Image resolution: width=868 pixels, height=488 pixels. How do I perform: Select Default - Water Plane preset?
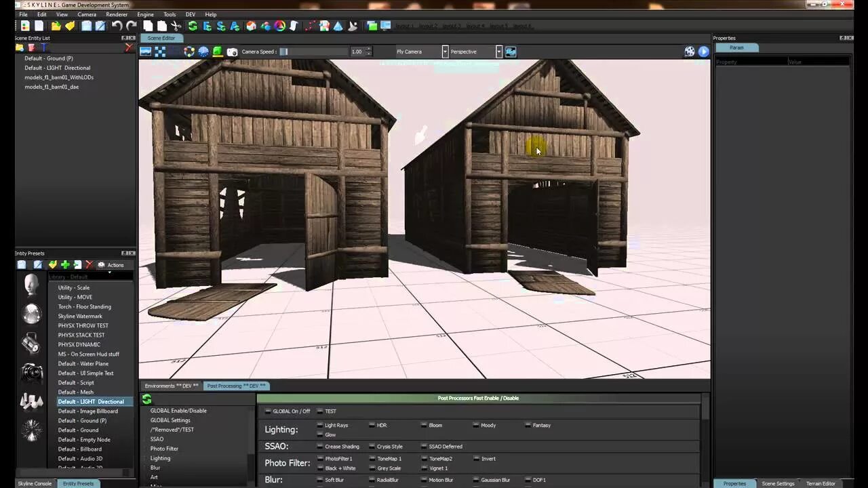[83, 363]
